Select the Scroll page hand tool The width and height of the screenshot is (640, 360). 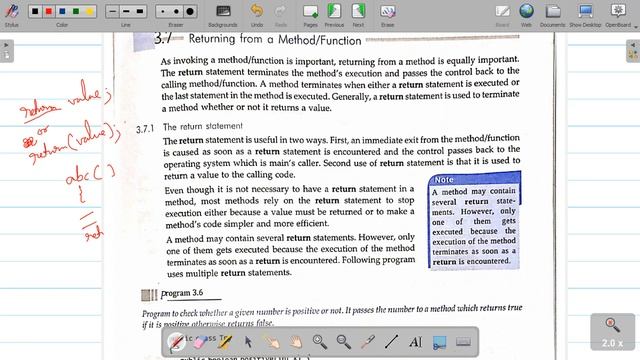[296, 342]
